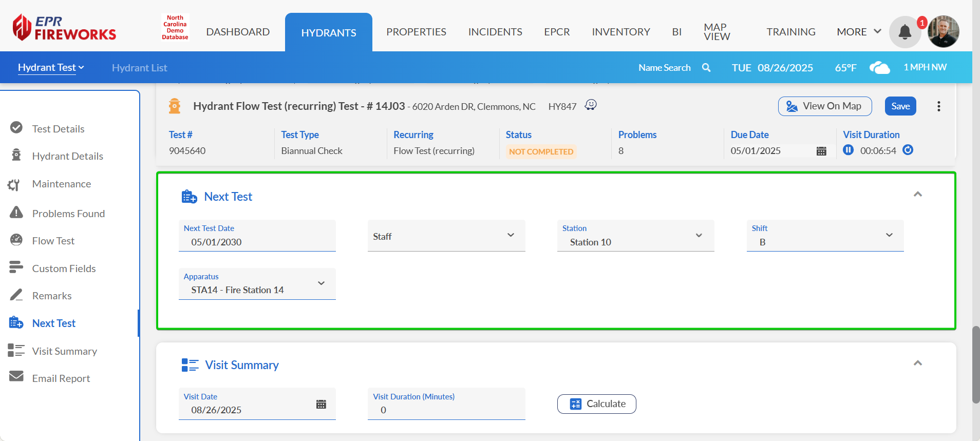Click the Name Search magnifier icon
This screenshot has width=980, height=441.
(706, 68)
